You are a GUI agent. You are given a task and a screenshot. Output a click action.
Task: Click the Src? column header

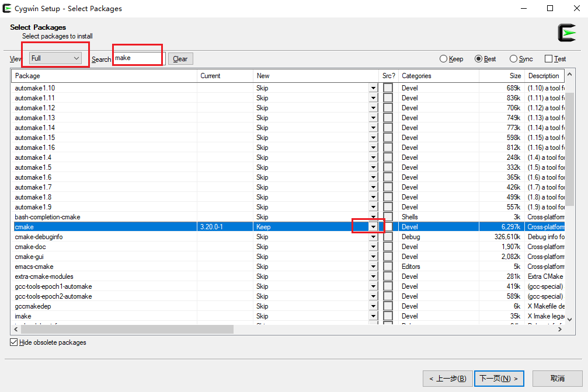[388, 76]
